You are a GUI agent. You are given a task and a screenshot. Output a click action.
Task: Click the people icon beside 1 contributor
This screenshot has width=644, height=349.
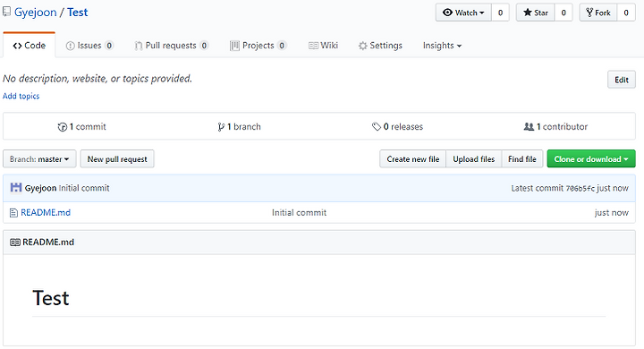click(x=529, y=126)
